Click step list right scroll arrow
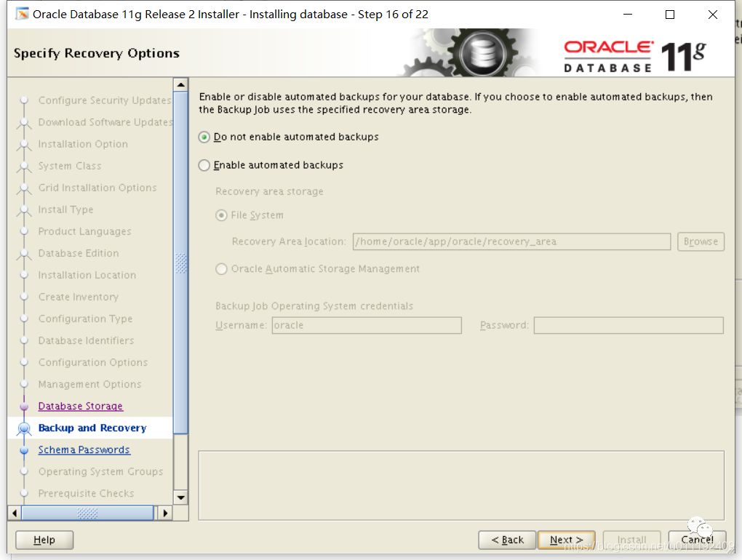 click(165, 513)
